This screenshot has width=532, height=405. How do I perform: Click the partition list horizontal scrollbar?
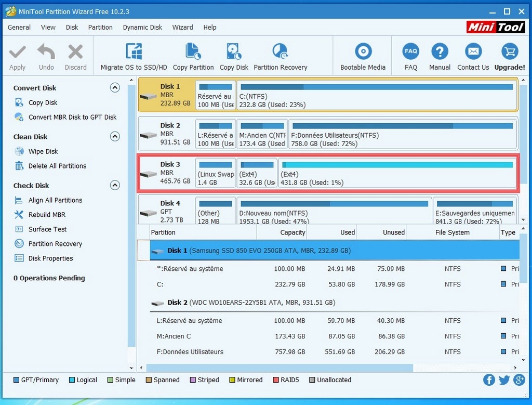280,368
